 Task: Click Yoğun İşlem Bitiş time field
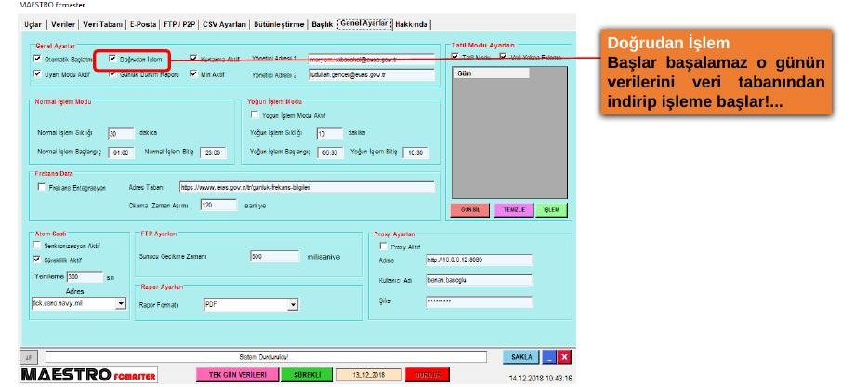pyautogui.click(x=415, y=153)
